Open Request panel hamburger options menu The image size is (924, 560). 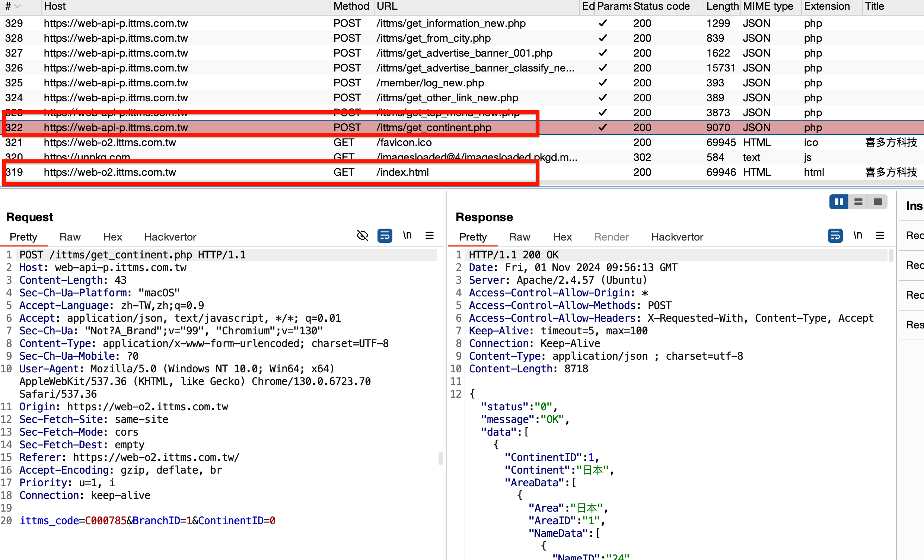[x=430, y=236]
